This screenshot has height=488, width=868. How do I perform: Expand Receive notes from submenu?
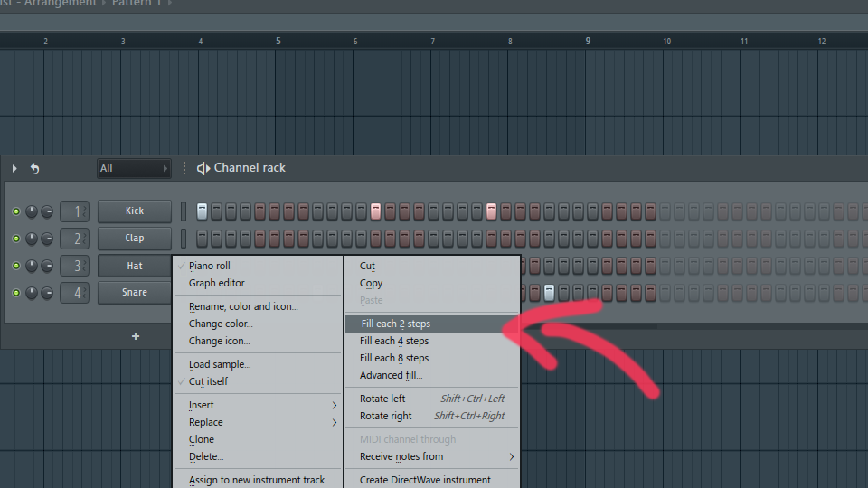click(432, 457)
